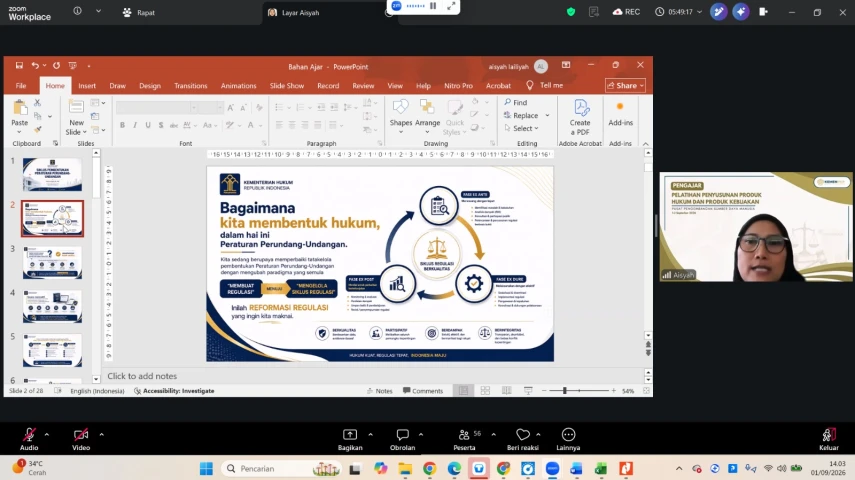Open Lainnya more options in Zoom
The image size is (855, 480).
pyautogui.click(x=568, y=439)
